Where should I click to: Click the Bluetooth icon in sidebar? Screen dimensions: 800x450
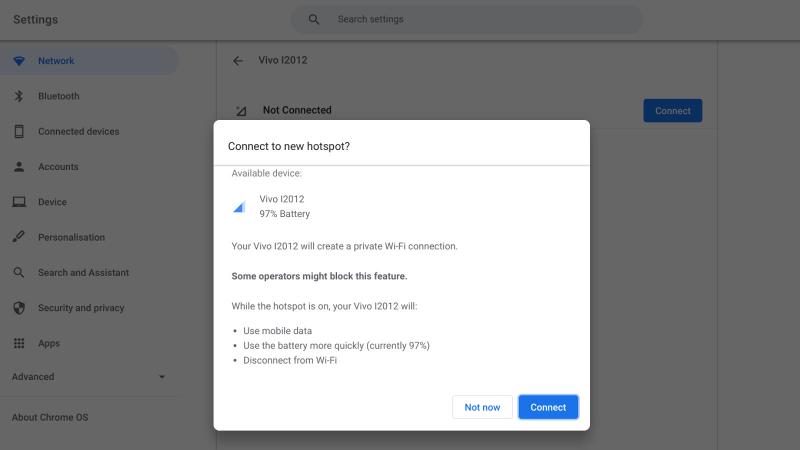click(x=19, y=96)
